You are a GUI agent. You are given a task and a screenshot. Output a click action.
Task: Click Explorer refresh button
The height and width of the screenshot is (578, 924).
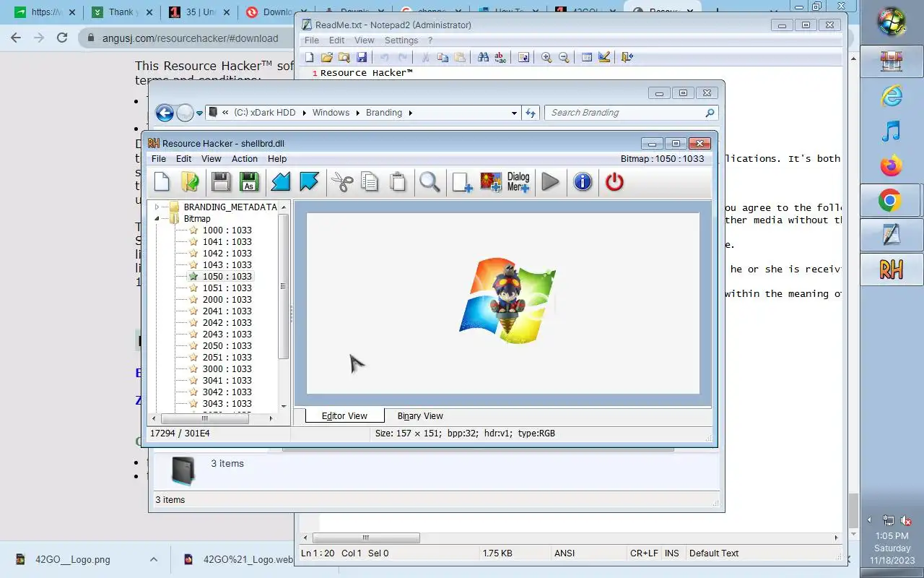[531, 113]
